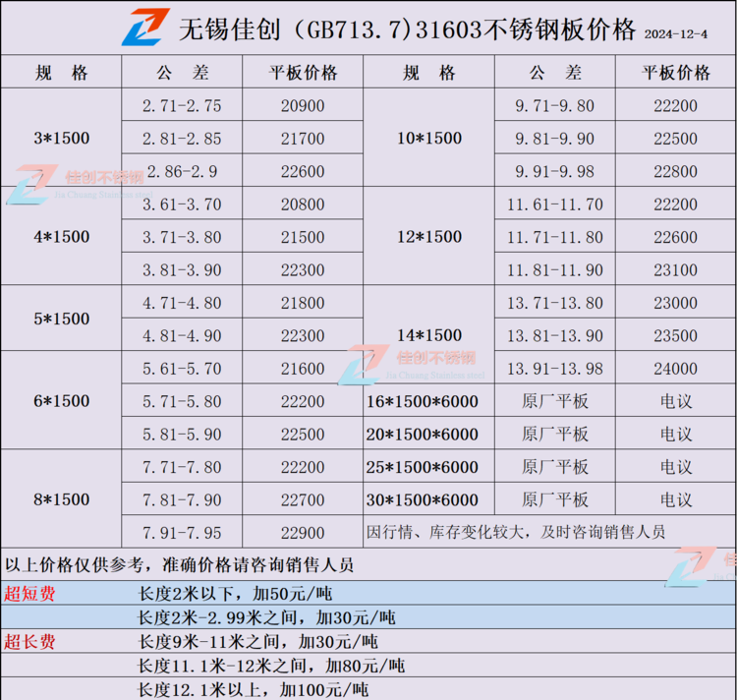Screen dimensions: 737x700
Task: Select the 12*1500 specification cell
Action: 429,236
